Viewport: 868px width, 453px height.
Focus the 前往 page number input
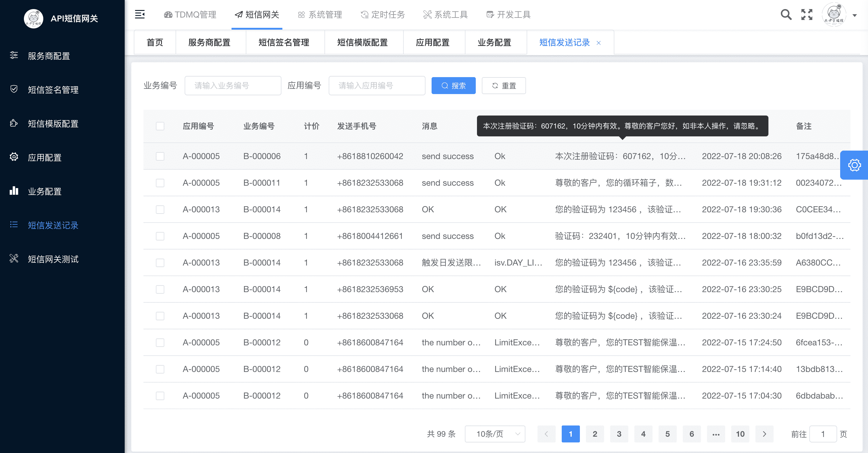(823, 434)
